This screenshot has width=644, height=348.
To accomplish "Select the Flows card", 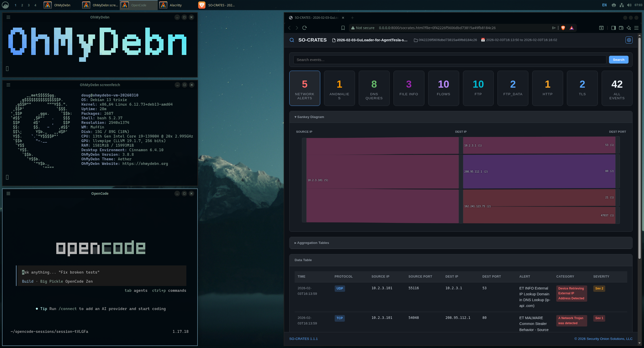I will (443, 88).
